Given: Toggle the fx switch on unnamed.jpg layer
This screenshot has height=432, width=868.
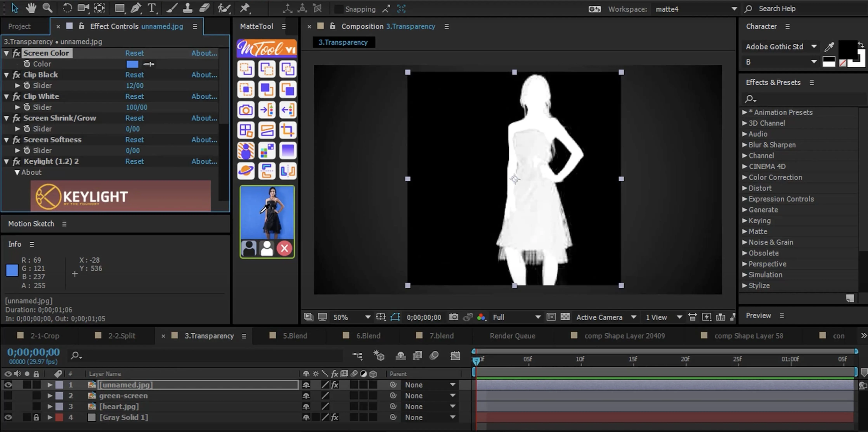Looking at the screenshot, I should click(335, 385).
